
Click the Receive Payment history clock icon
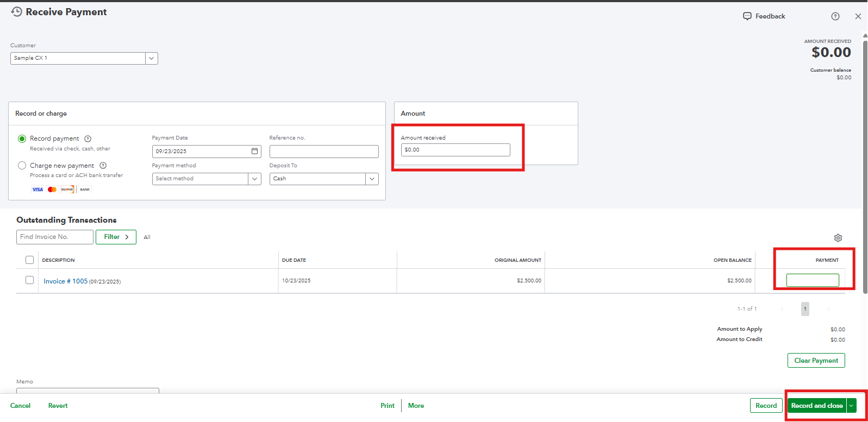(x=17, y=12)
